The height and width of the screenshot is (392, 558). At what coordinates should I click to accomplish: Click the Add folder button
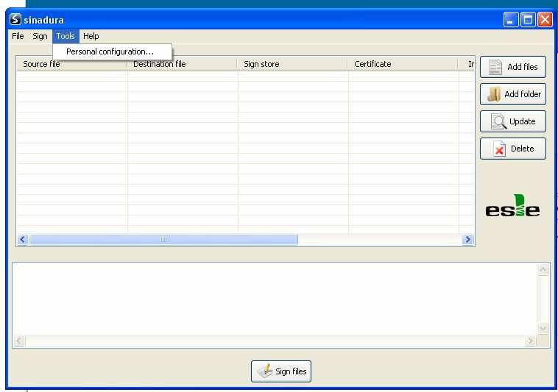(513, 94)
